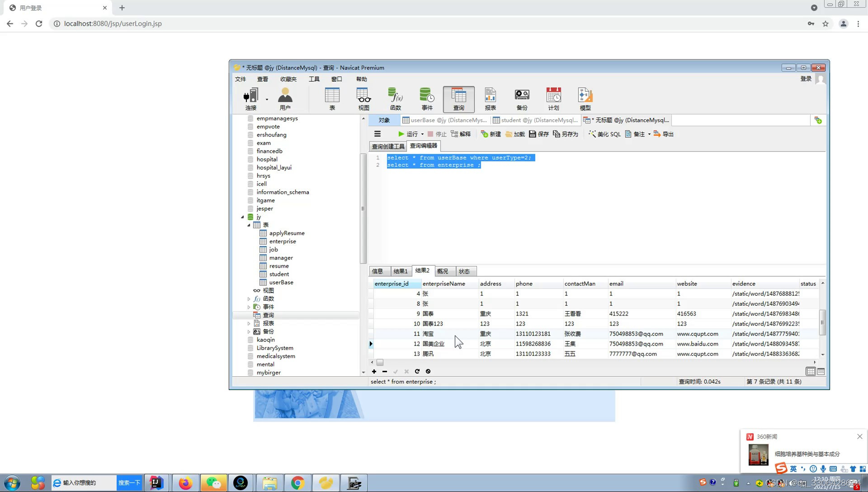Click Save As (另存为) button
Viewport: 868px width, 492px height.
566,134
